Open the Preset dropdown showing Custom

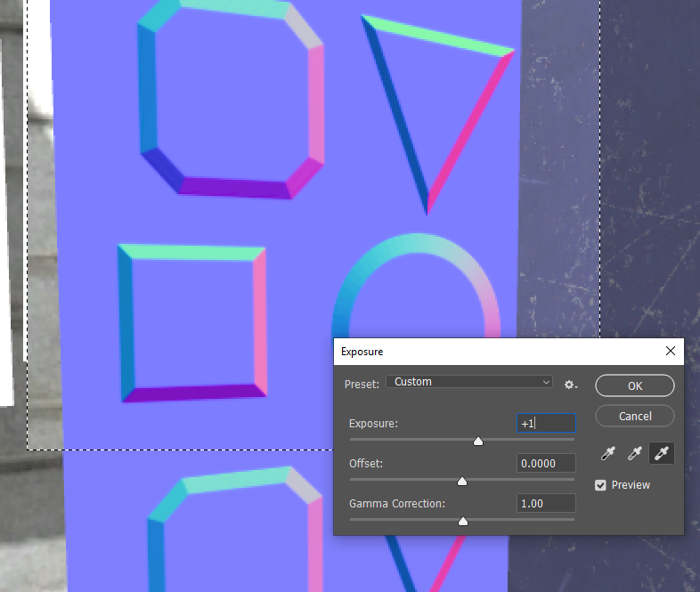tap(469, 382)
